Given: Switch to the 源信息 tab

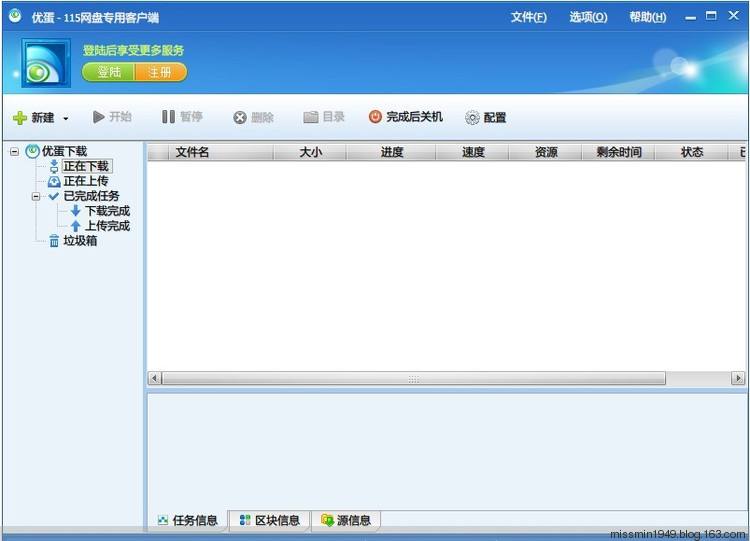Looking at the screenshot, I should pos(346,520).
